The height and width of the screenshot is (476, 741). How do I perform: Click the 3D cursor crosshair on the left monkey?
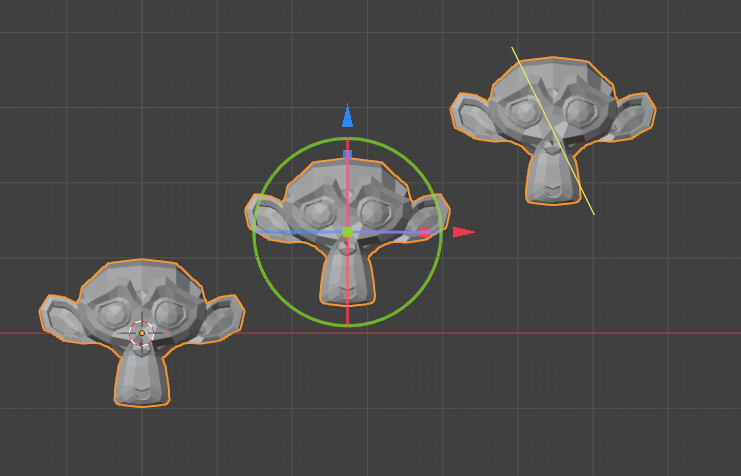[x=142, y=333]
